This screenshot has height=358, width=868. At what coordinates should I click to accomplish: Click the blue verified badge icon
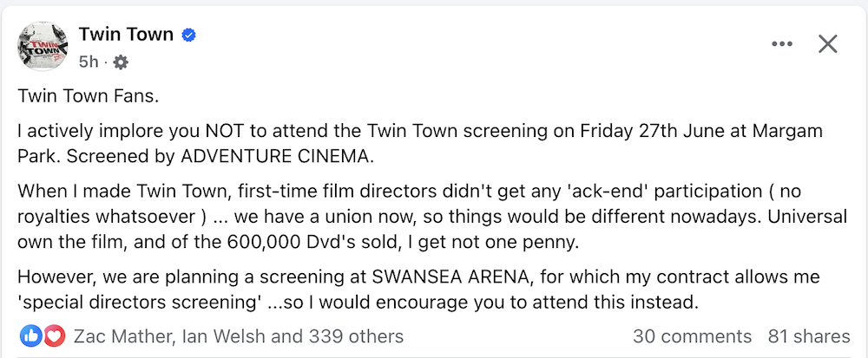click(188, 36)
